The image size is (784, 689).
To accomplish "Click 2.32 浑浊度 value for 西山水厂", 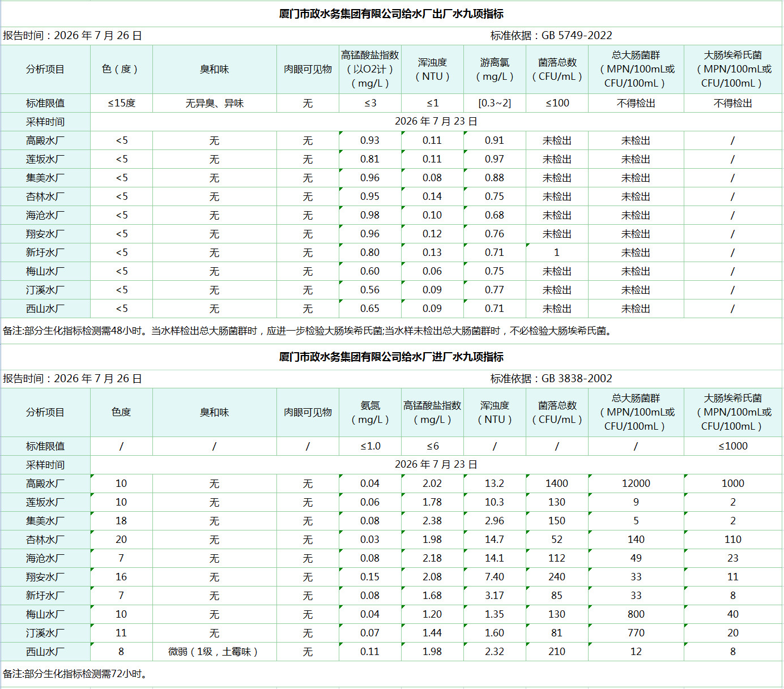I will (495, 652).
